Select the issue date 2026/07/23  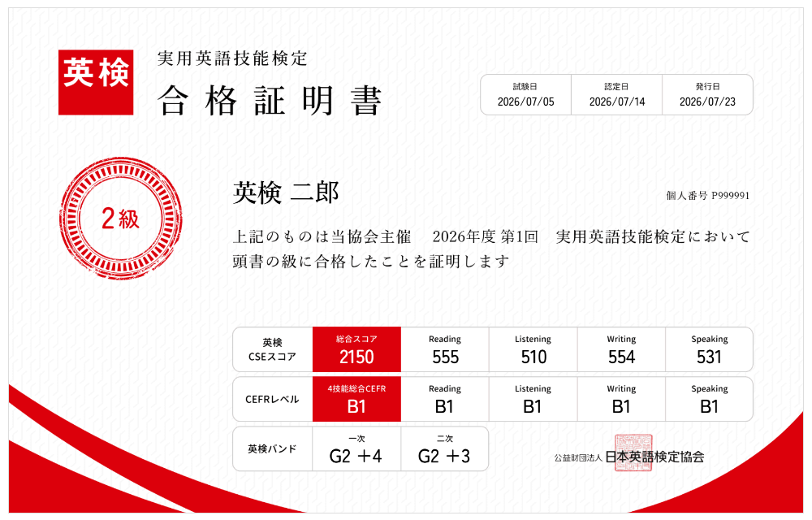pyautogui.click(x=707, y=102)
